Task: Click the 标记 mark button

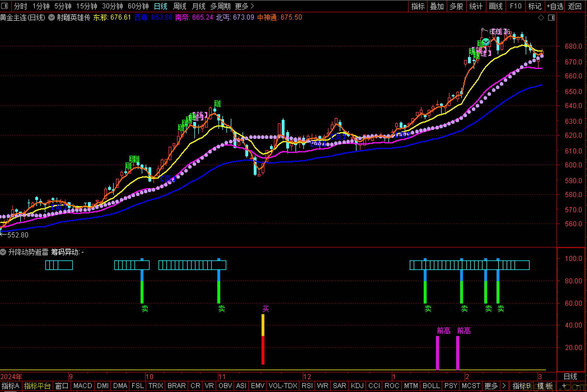Action: (535, 6)
